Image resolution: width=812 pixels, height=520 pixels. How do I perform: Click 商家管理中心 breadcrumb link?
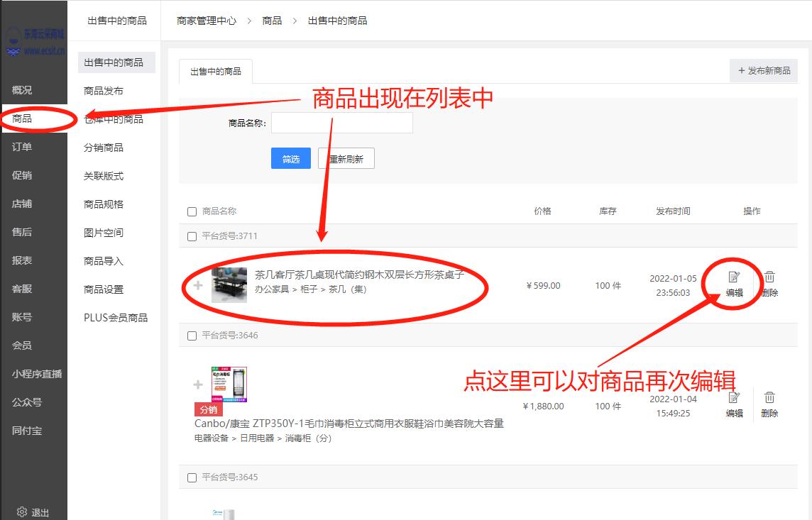pos(207,21)
